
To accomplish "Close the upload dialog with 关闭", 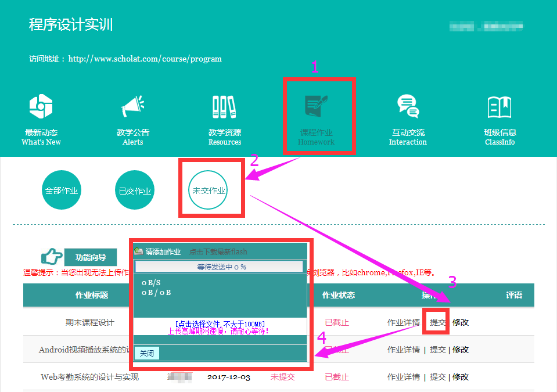I will pos(146,353).
